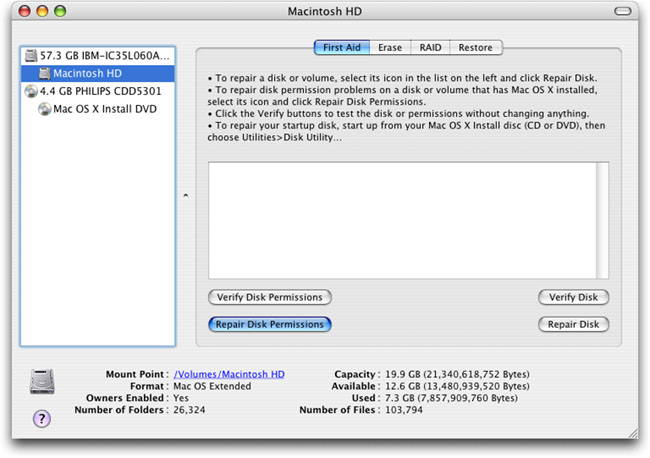
Task: Switch to the RAID tab
Action: pyautogui.click(x=430, y=48)
